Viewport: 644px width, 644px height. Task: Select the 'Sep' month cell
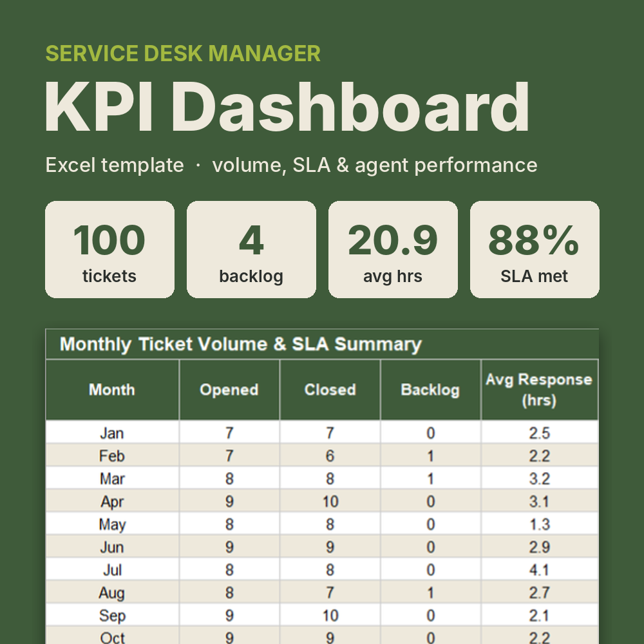pos(112,615)
